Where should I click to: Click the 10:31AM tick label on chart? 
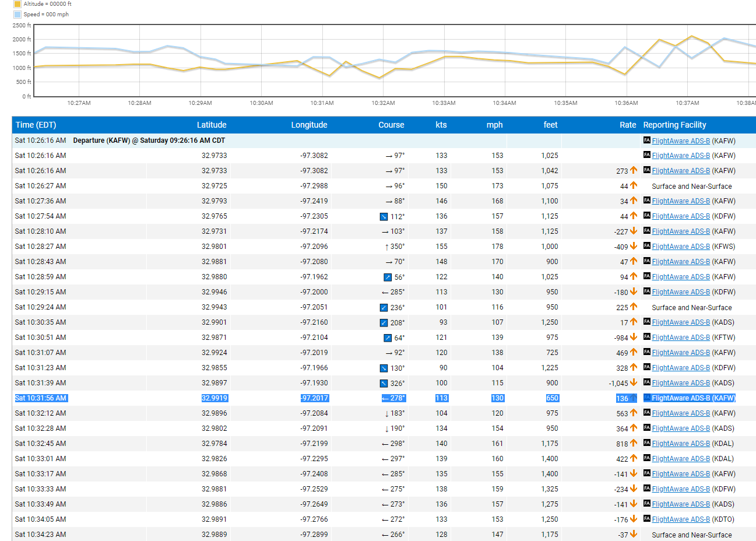322,103
